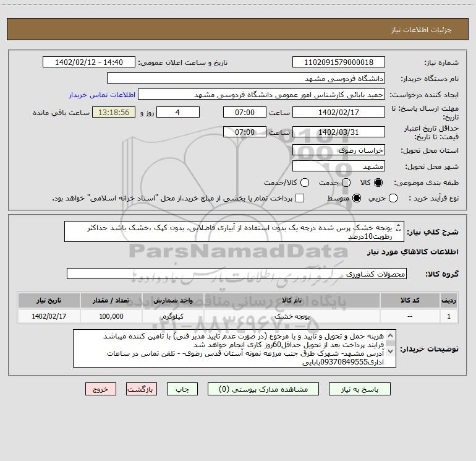Click the announcement date field 1402/02/12 - 14:40

coord(88,62)
